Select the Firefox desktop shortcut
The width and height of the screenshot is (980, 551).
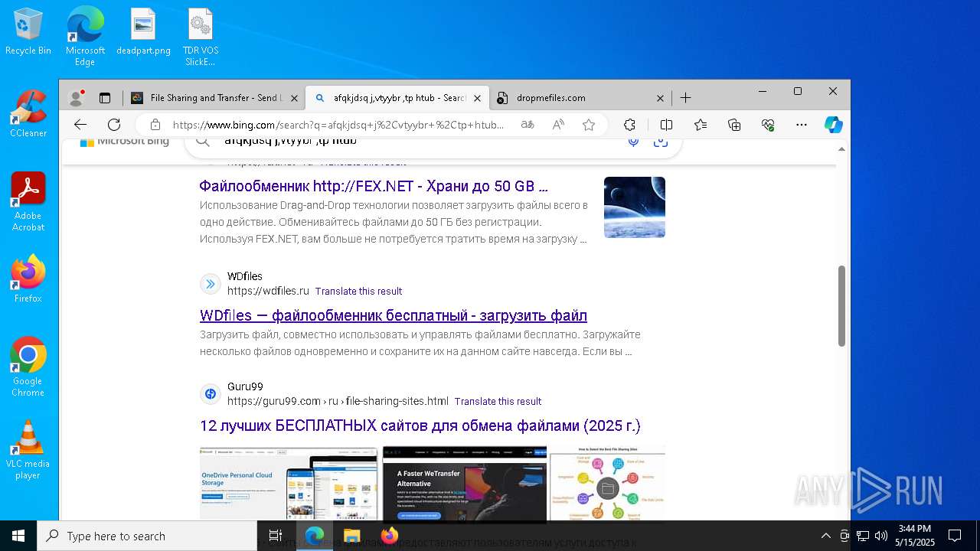click(x=28, y=279)
